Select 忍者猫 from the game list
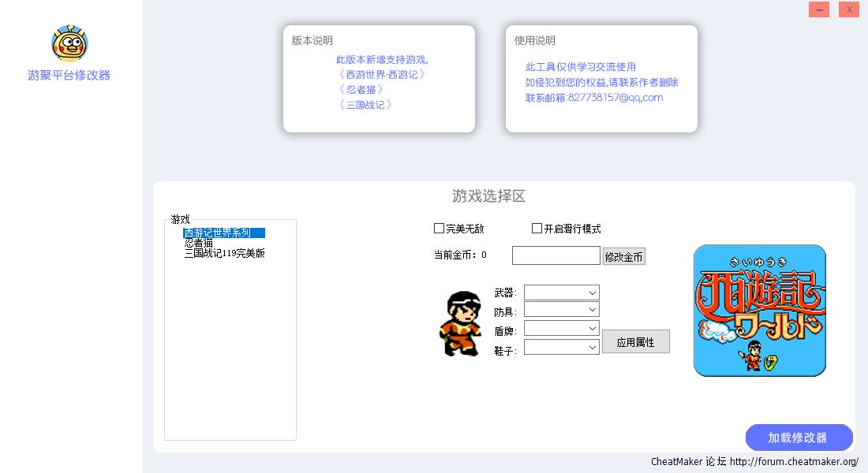 pyautogui.click(x=199, y=243)
